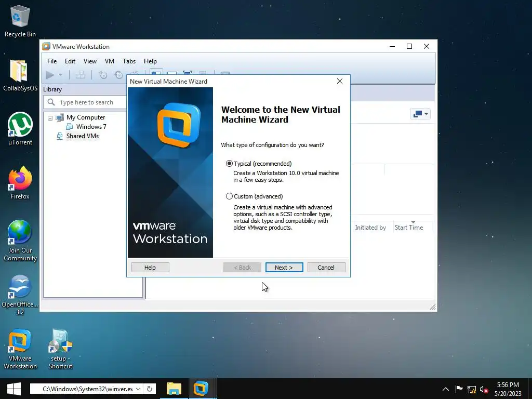Launch OpenOffice 3.2 from desktop

click(x=20, y=295)
